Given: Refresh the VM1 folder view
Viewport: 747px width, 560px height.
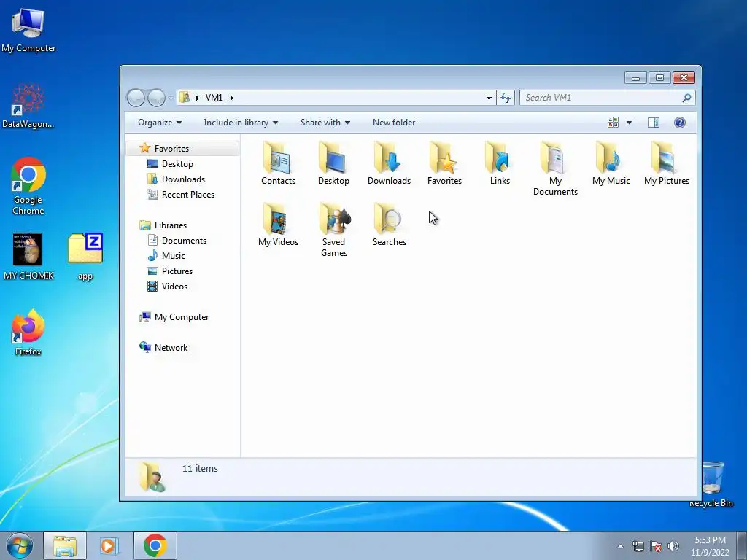Looking at the screenshot, I should pyautogui.click(x=506, y=98).
